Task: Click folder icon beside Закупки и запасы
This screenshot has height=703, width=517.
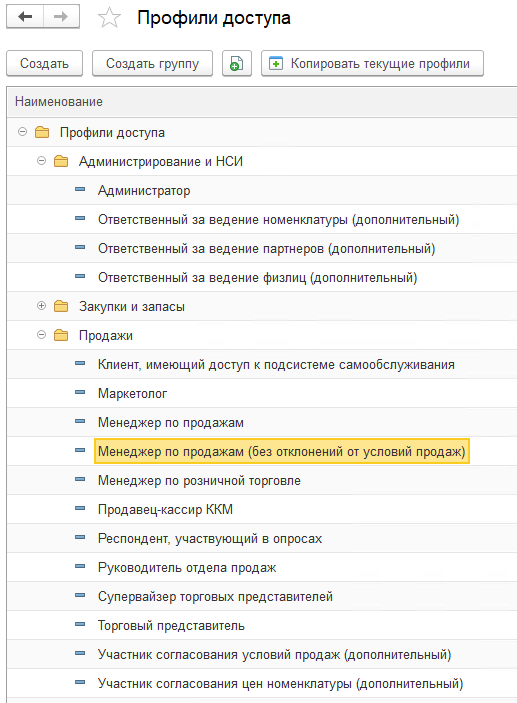Action: tap(61, 306)
